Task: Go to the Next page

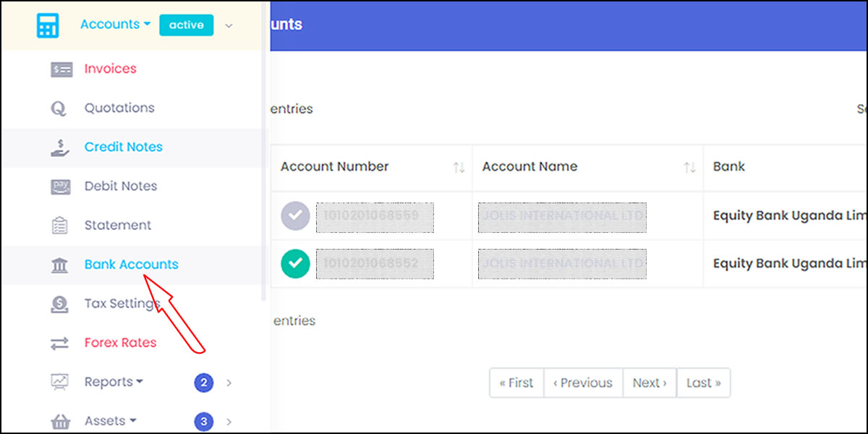Action: coord(650,383)
